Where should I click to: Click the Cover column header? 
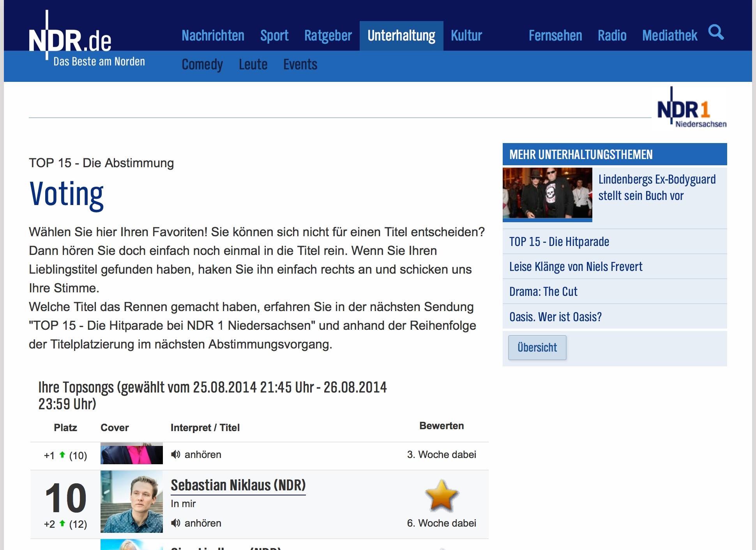(115, 428)
